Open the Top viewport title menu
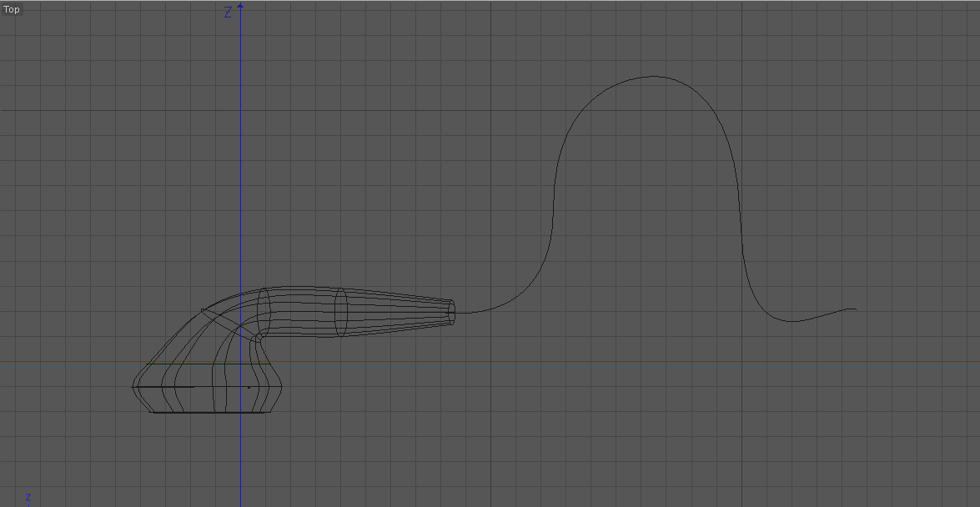This screenshot has height=507, width=980. (11, 9)
